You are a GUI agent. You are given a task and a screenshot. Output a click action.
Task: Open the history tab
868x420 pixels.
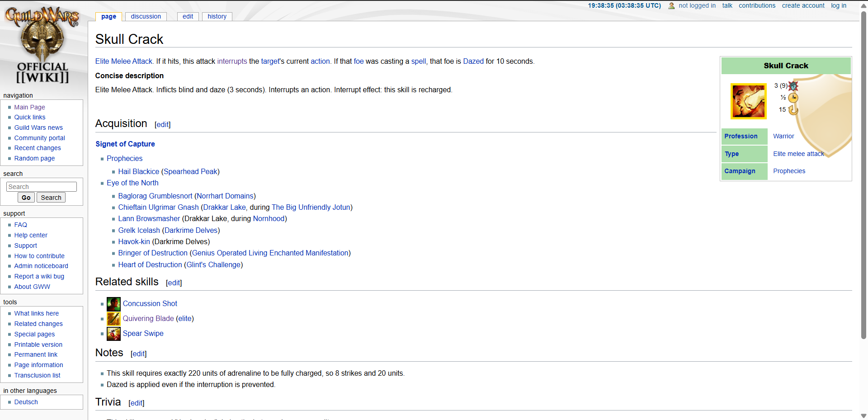(217, 16)
